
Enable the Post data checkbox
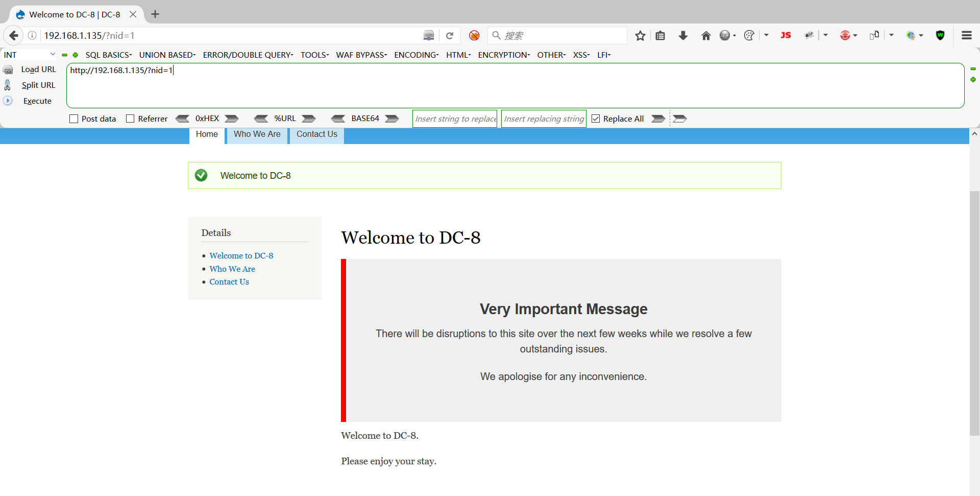[x=74, y=119]
